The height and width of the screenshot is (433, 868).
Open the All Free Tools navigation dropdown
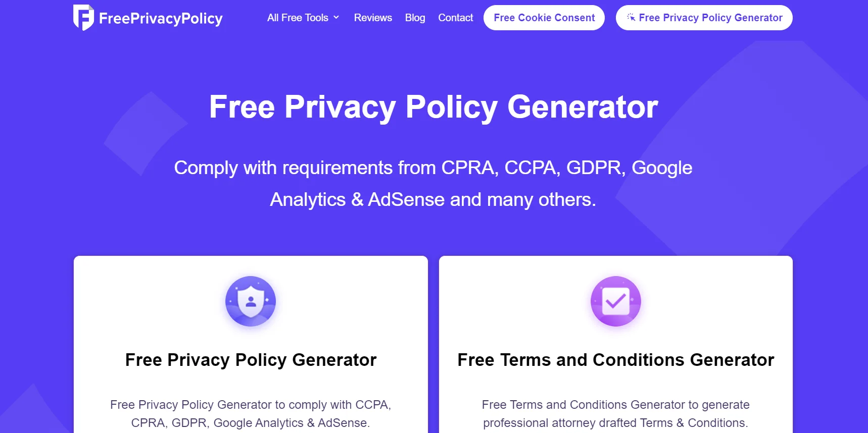[x=297, y=17]
